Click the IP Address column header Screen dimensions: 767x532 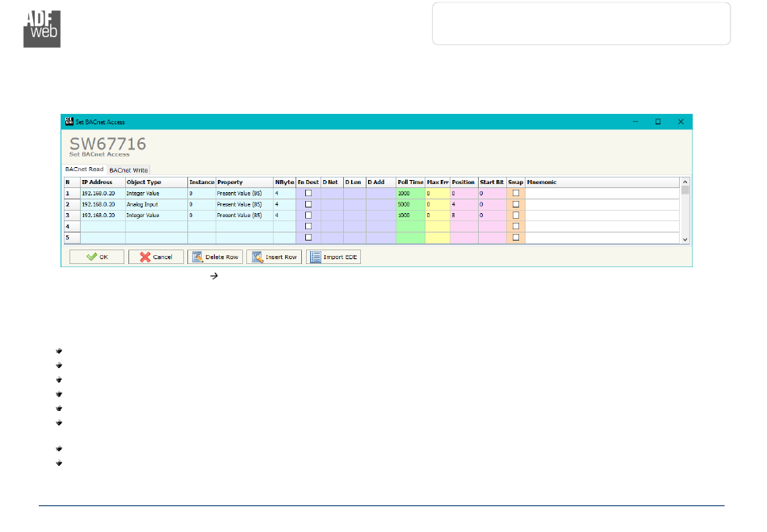[102, 182]
